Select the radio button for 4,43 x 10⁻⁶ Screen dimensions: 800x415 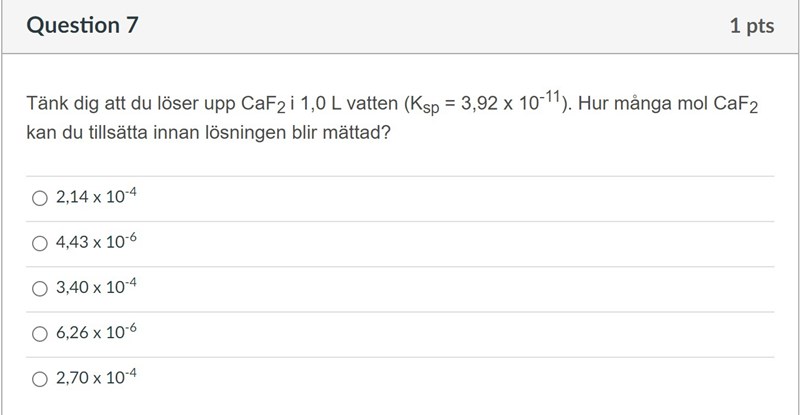(40, 243)
